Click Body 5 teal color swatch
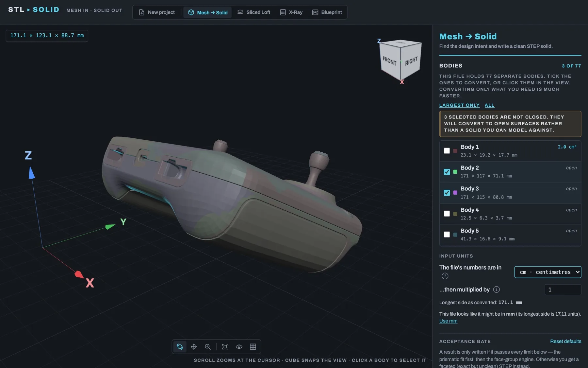The image size is (588, 368). [455, 235]
